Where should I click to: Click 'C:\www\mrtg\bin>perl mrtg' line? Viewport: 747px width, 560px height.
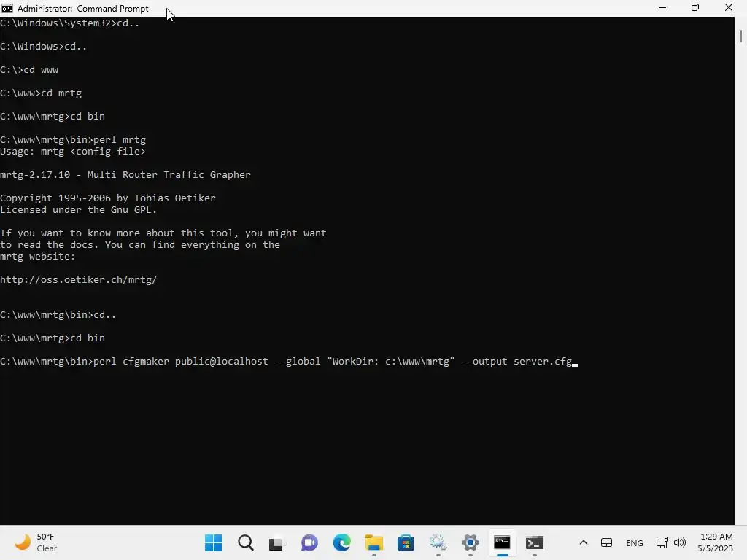tap(73, 139)
